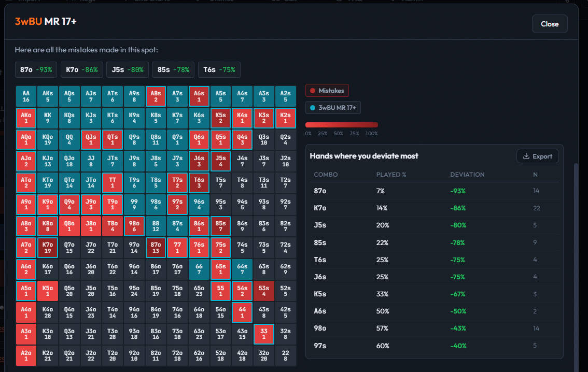Click the K7o cell in the range matrix
Screen dimensions: 588x372
(x=48, y=248)
